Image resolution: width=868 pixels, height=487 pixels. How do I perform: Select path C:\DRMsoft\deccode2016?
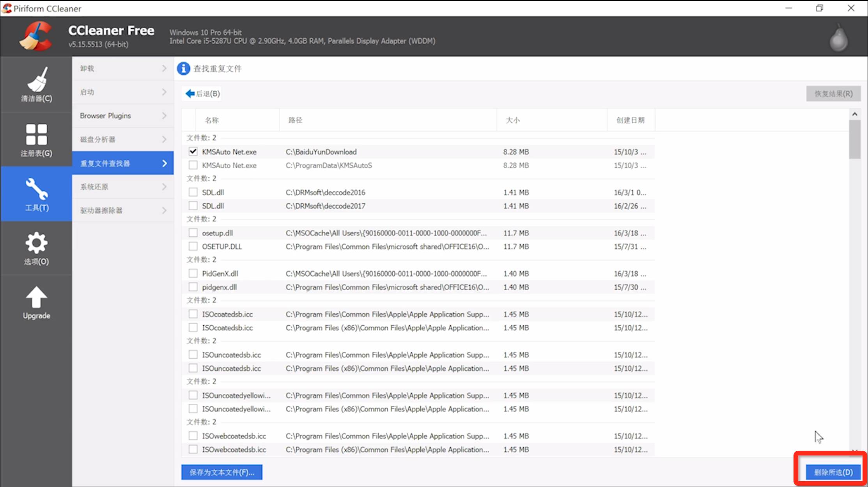click(x=325, y=192)
